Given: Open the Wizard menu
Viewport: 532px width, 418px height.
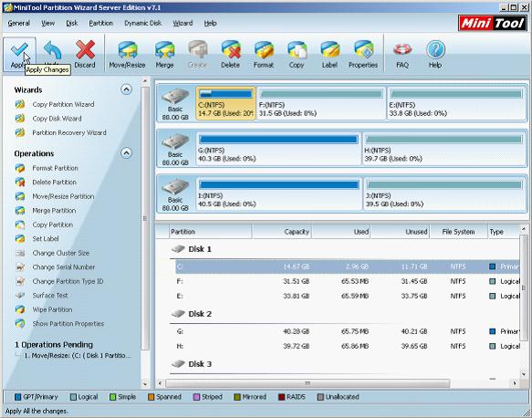Looking at the screenshot, I should [x=183, y=24].
